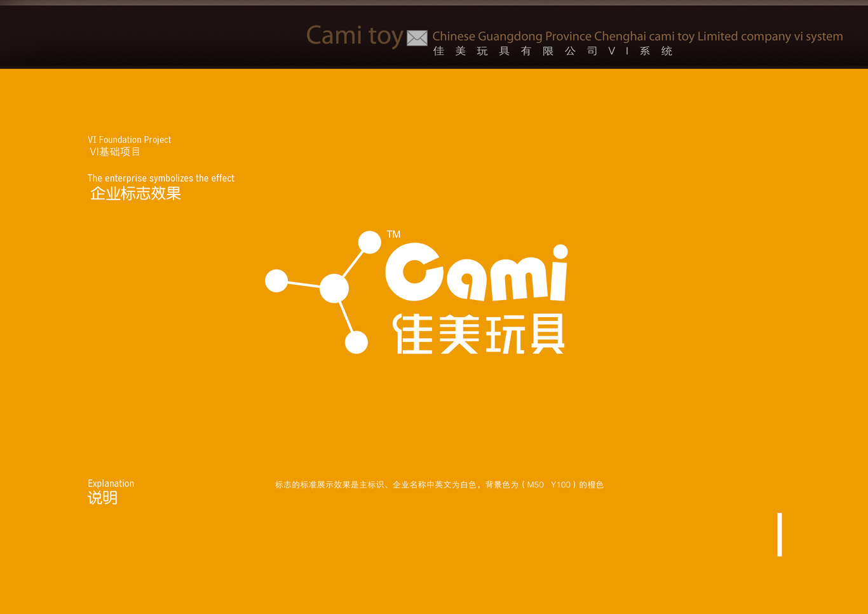Click the Cami molecule logo graphic
Viewport: 868px width, 614px height.
[323, 292]
